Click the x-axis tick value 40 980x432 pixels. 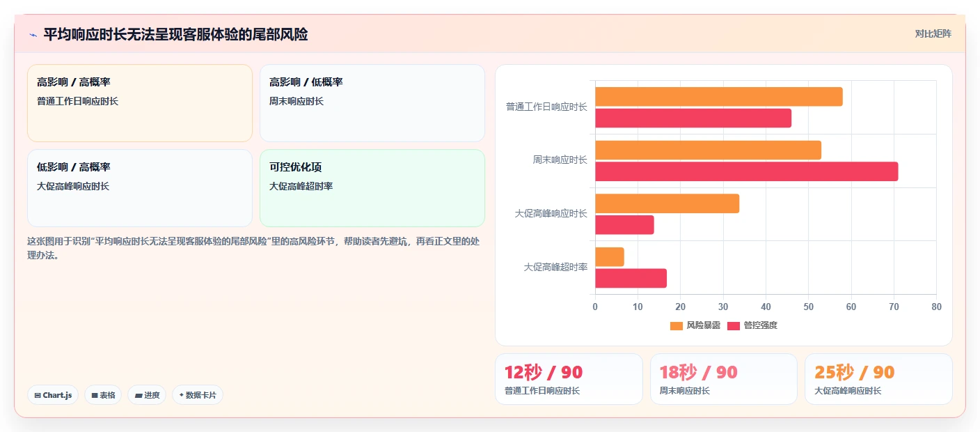766,307
